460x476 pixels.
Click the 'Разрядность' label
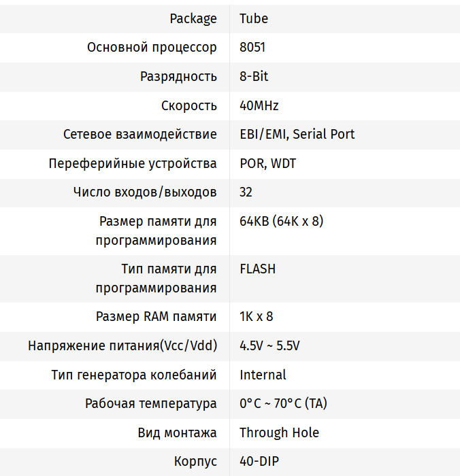(178, 76)
